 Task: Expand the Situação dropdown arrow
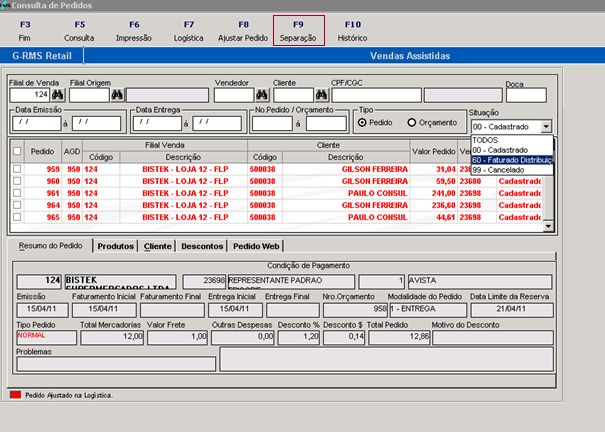546,127
